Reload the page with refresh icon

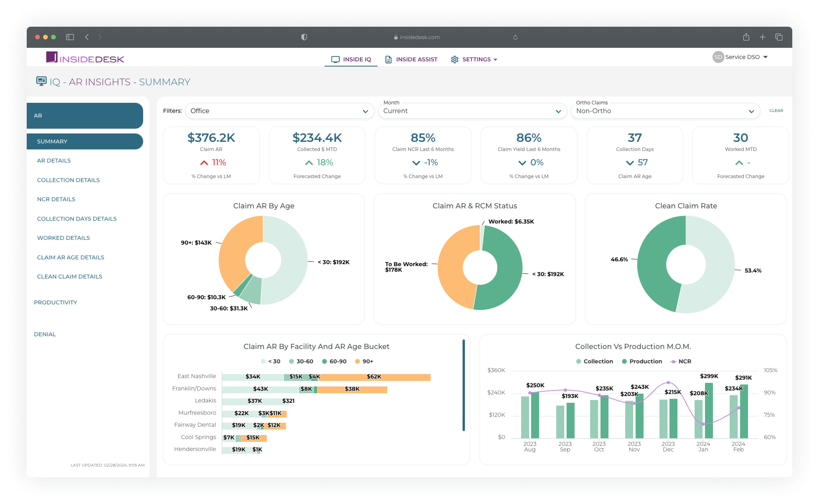(x=515, y=37)
